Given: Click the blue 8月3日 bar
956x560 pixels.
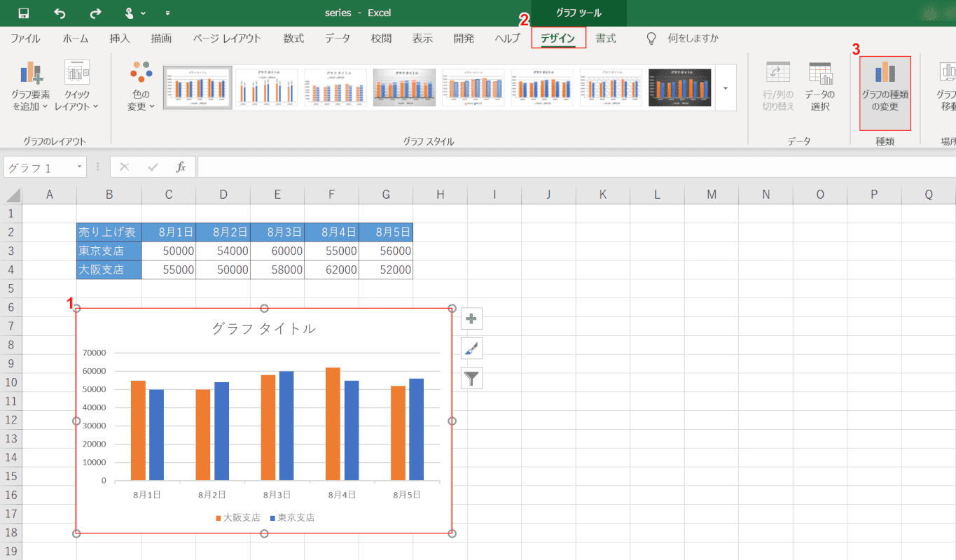Looking at the screenshot, I should 286,426.
